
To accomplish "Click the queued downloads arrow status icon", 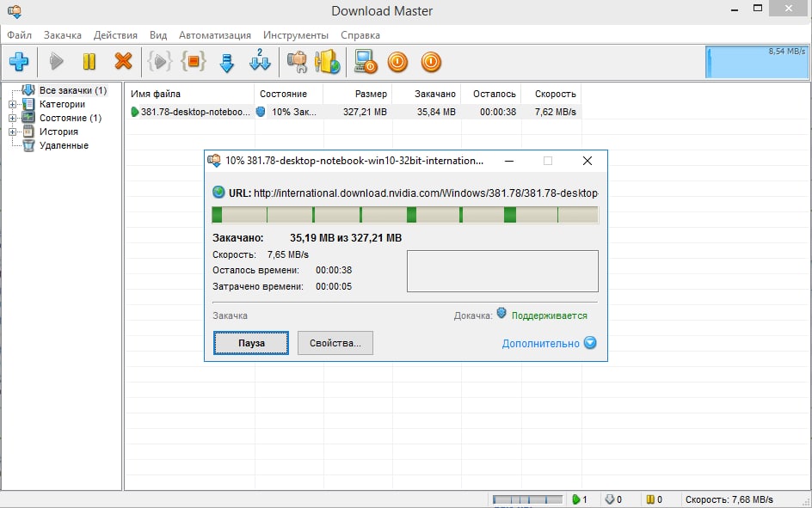I will (x=610, y=499).
